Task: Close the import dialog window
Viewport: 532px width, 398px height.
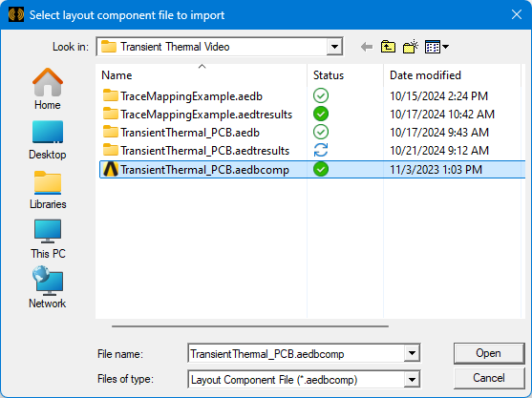Action: pyautogui.click(x=517, y=14)
